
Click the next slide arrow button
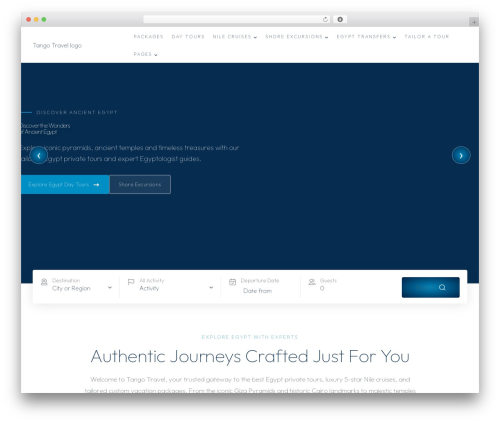(x=461, y=155)
